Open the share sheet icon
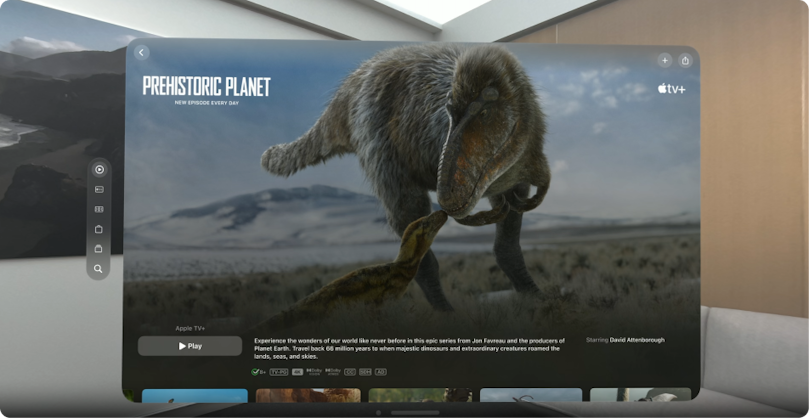The width and height of the screenshot is (809, 418). 685,60
